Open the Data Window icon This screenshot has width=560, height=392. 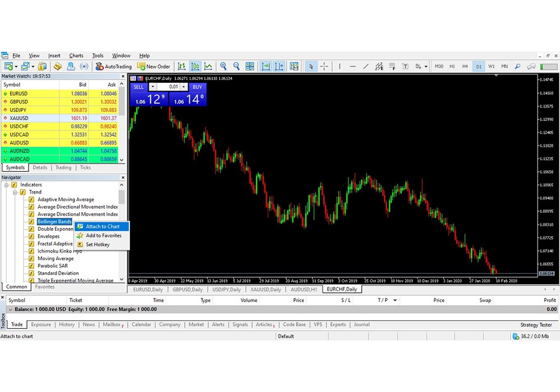[58, 67]
